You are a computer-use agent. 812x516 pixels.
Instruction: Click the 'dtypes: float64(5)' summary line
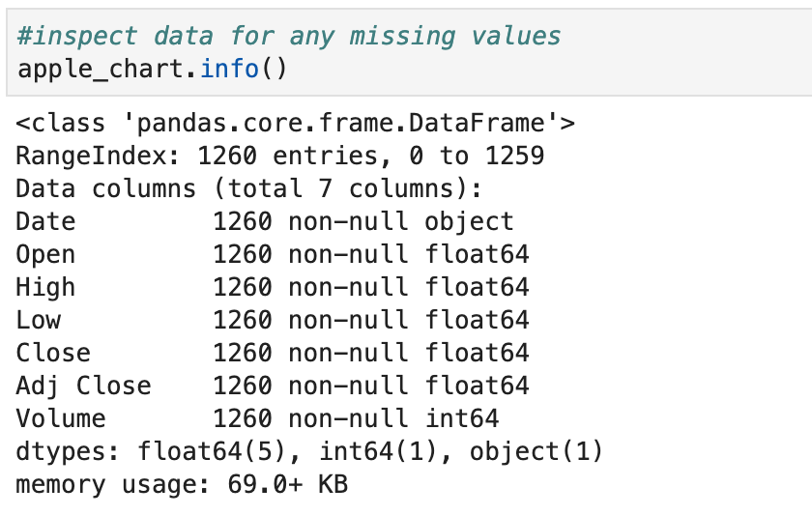309,452
